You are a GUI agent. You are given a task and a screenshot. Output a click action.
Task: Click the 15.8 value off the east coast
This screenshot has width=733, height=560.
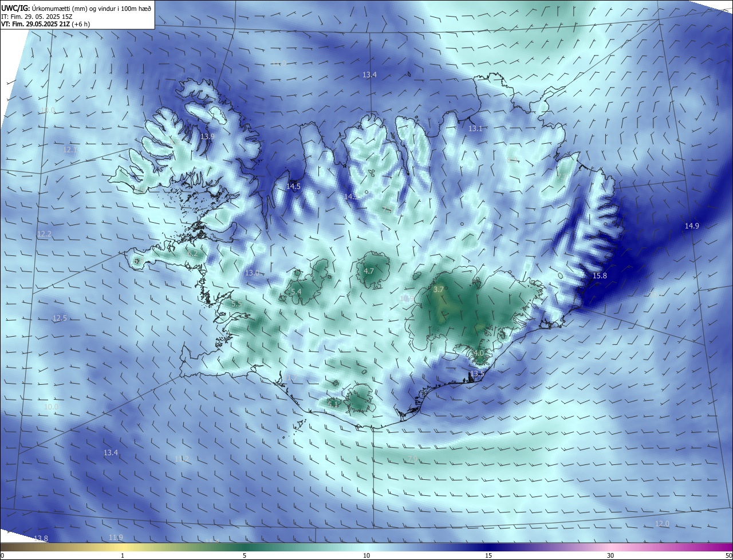coord(600,276)
